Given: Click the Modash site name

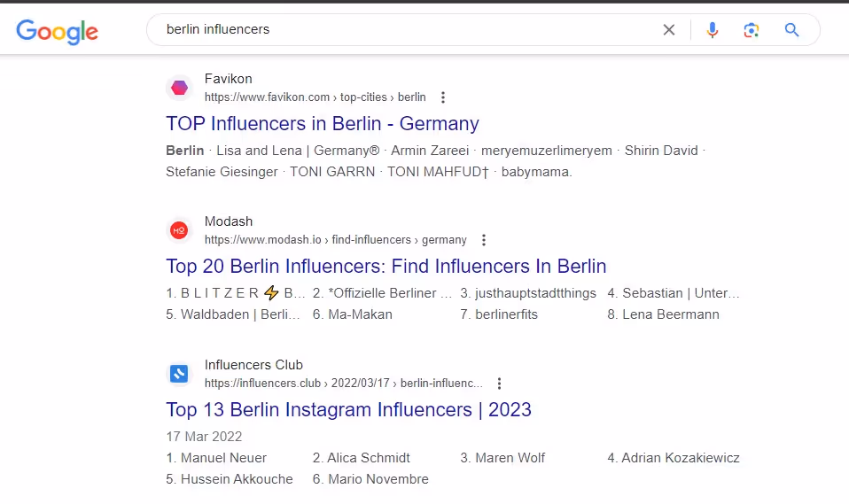Looking at the screenshot, I should (229, 221).
